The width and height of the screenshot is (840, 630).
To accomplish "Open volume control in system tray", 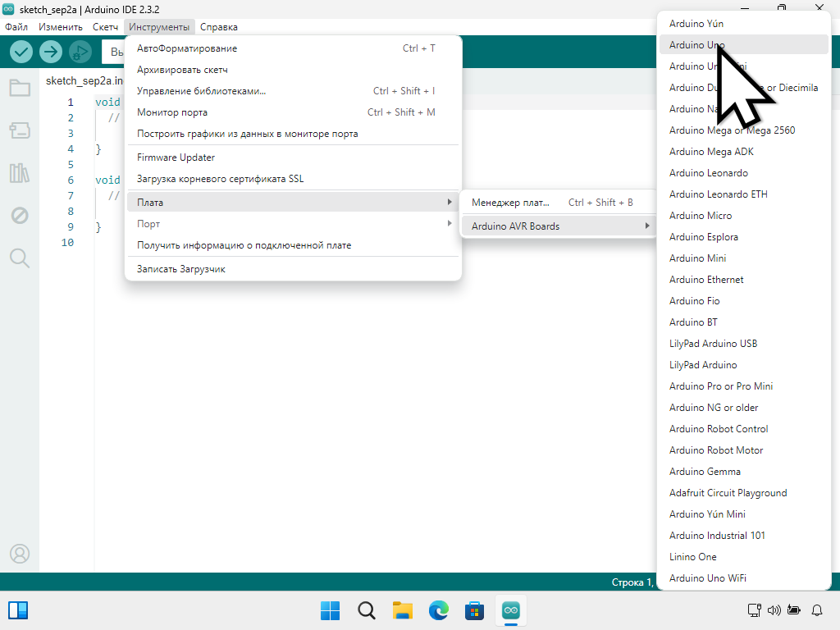I will click(x=774, y=610).
